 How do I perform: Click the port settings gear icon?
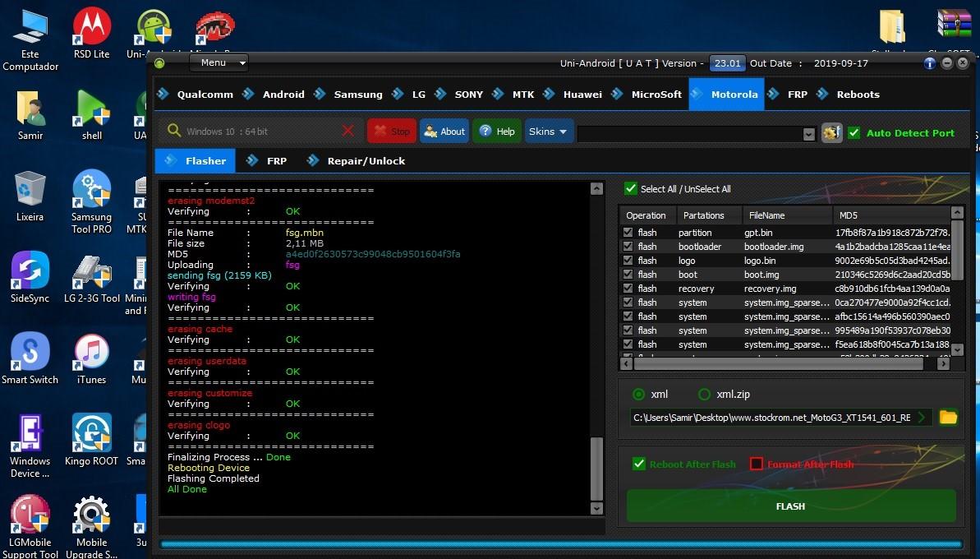coord(832,132)
